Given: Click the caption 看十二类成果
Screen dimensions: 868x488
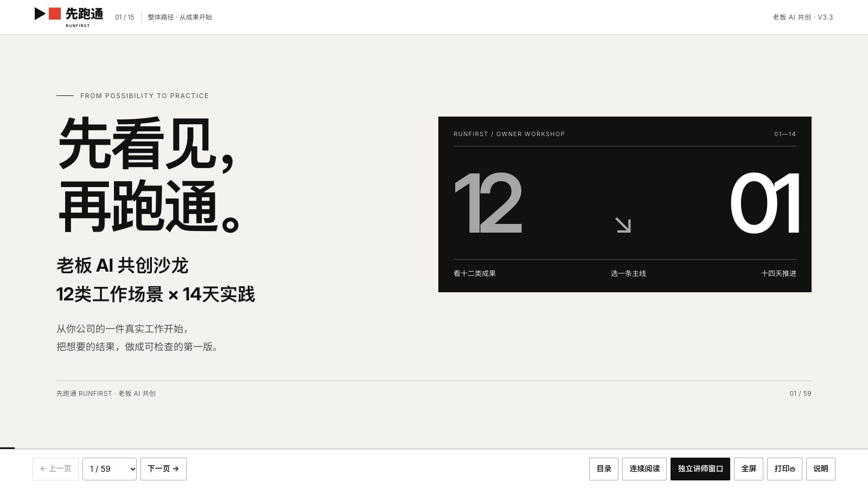Looking at the screenshot, I should (x=475, y=274).
